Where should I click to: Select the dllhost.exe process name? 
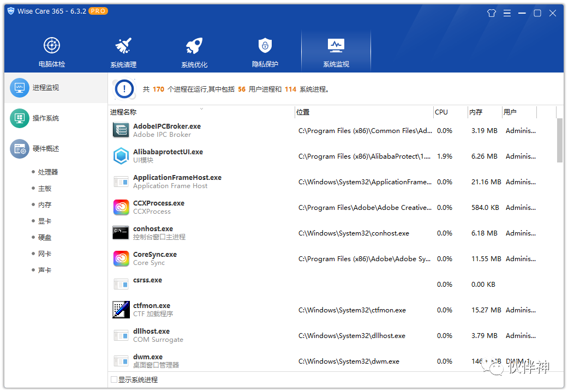151,331
